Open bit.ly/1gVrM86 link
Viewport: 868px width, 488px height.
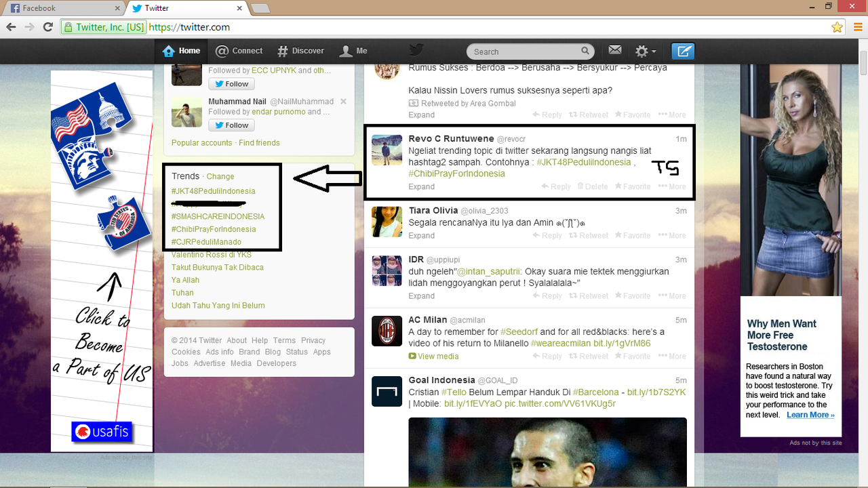click(x=622, y=344)
